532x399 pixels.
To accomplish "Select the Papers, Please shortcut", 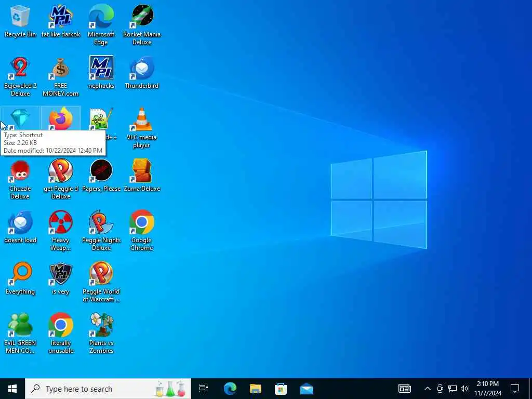I will coord(101,176).
